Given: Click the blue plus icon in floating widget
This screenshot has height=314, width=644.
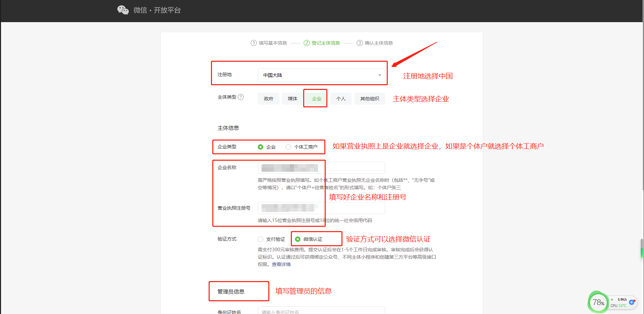Looking at the screenshot, I should click(632, 302).
